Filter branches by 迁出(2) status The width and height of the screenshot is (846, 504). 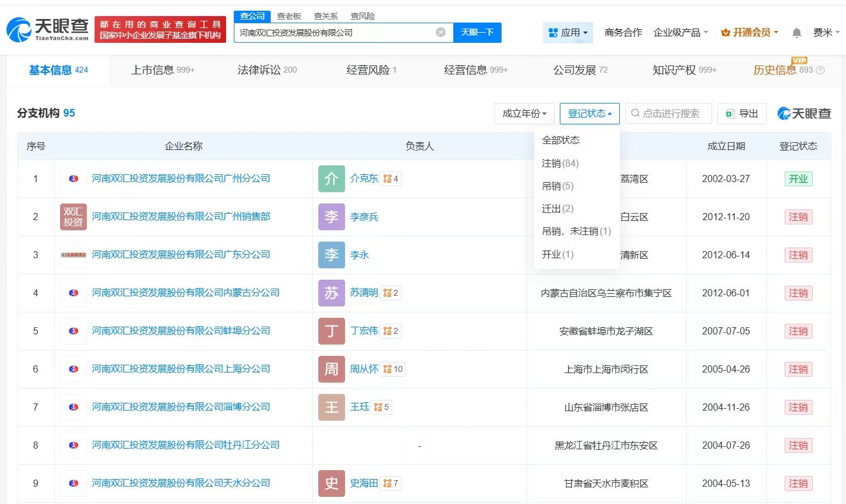[557, 209]
